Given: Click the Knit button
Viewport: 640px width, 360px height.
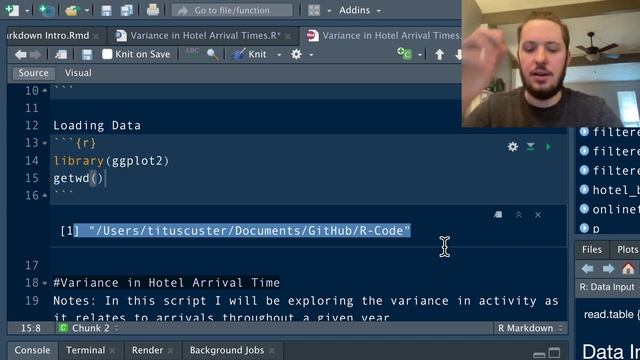Looking at the screenshot, I should click(x=249, y=54).
